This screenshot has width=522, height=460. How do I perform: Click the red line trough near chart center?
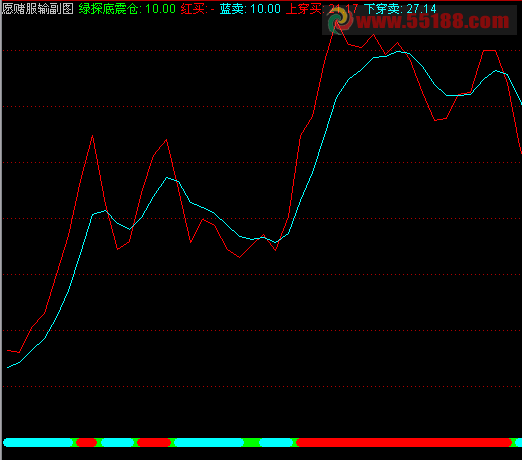click(x=239, y=257)
